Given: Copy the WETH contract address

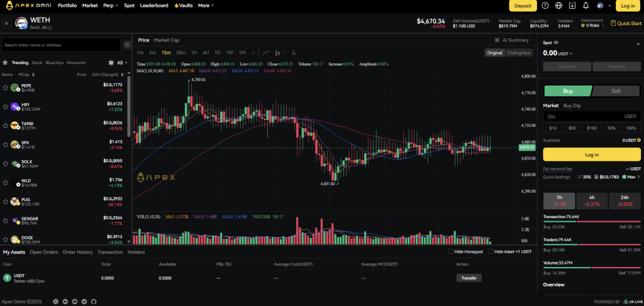Looking at the screenshot, I should tap(50, 28).
